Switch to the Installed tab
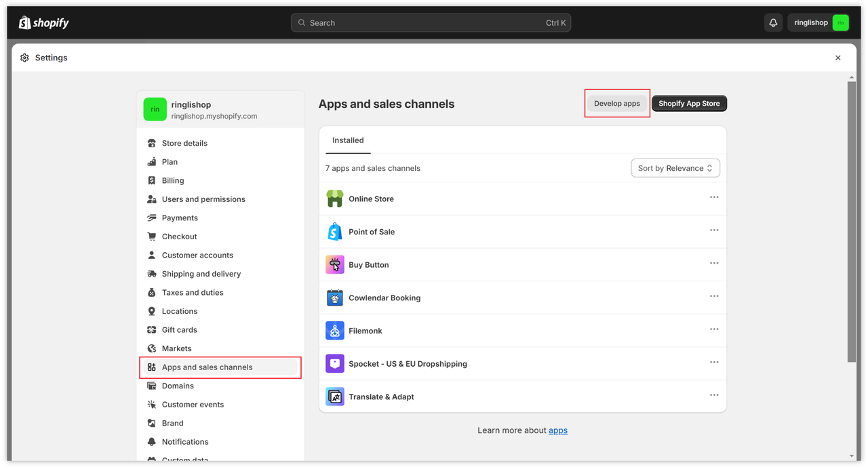Screen dimensions: 868x467 [x=348, y=140]
